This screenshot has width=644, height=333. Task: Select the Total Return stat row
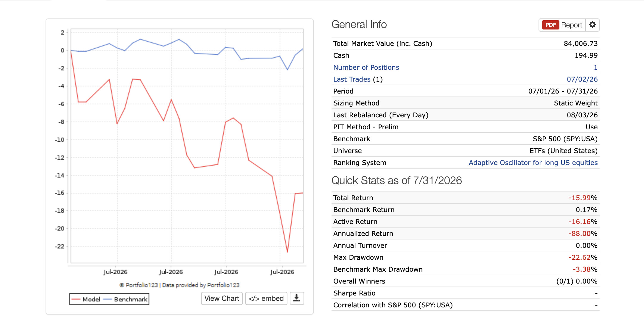point(465,198)
